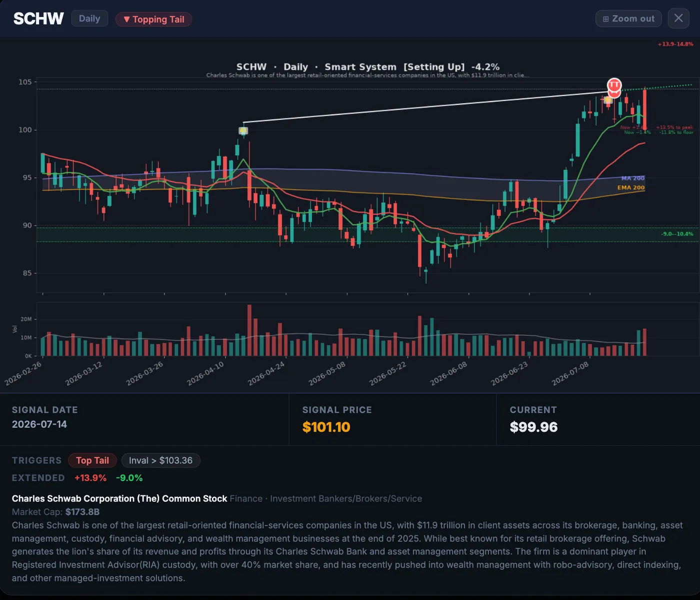Click the current price $99.96
The image size is (700, 600).
[x=533, y=427]
